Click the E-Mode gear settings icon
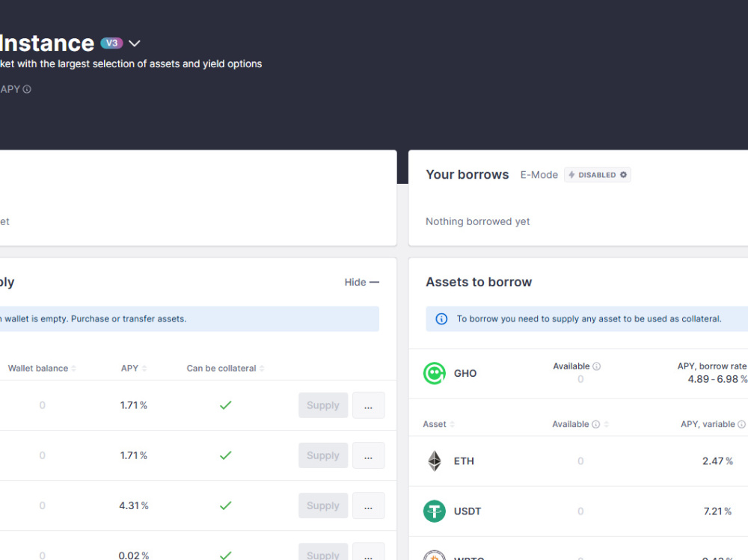 click(623, 175)
